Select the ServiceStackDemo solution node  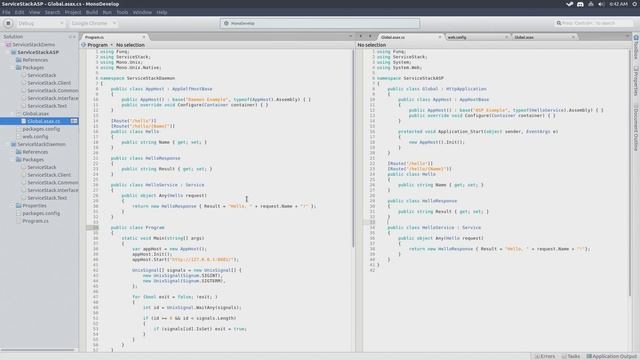click(x=33, y=44)
